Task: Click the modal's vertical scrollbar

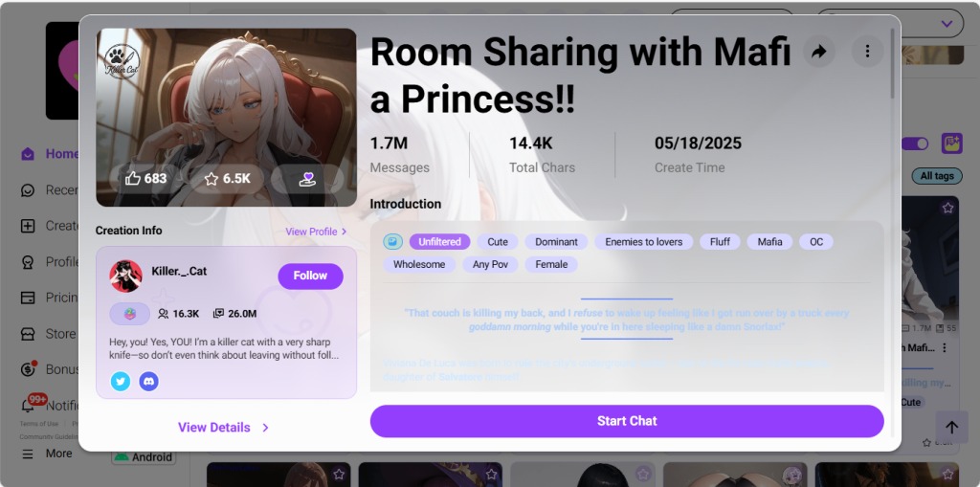Action: 892,63
